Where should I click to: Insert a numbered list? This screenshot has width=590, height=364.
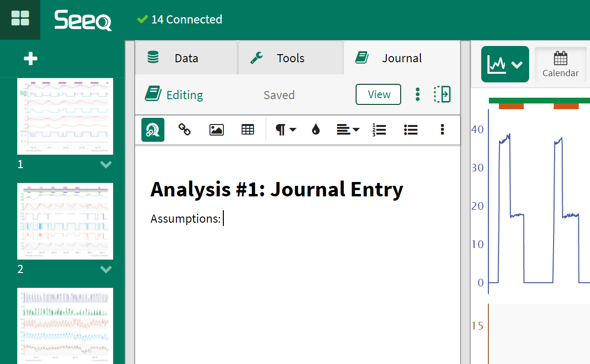tap(379, 130)
